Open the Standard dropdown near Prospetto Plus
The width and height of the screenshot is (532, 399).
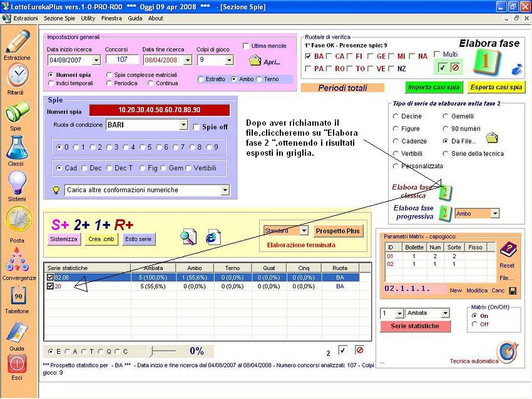tap(304, 231)
